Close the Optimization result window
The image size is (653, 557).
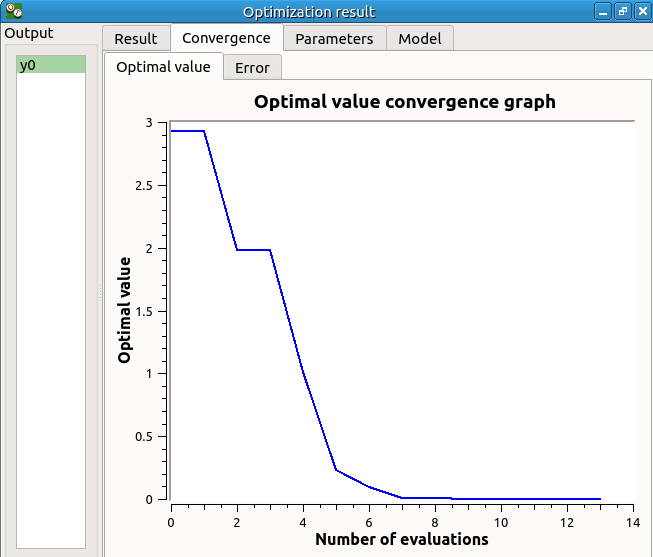641,11
